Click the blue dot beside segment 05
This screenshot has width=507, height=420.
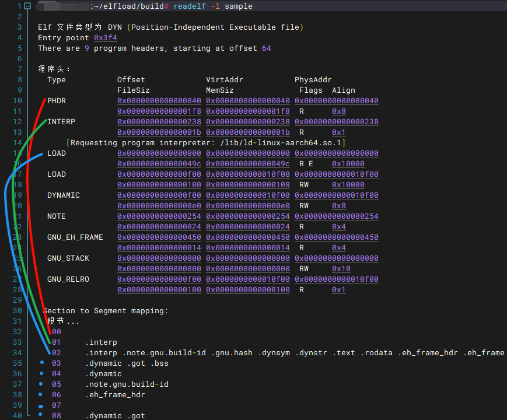[x=41, y=383]
